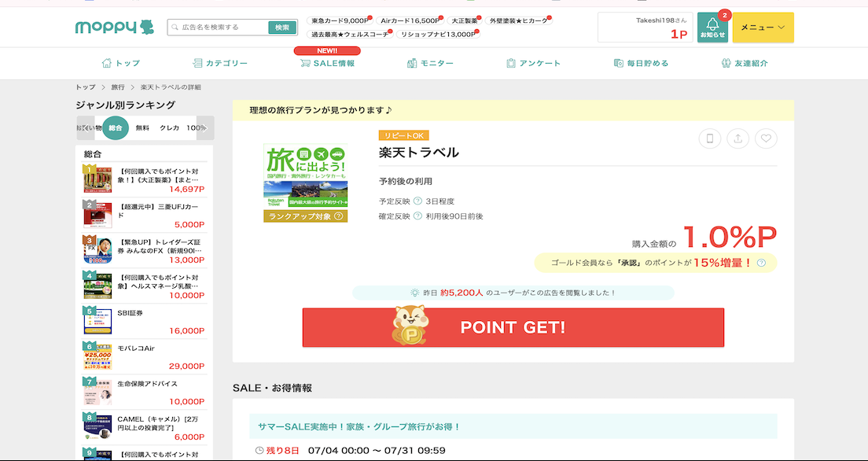Expand the yellow メニュー dropdown
This screenshot has width=868, height=461.
click(x=763, y=28)
